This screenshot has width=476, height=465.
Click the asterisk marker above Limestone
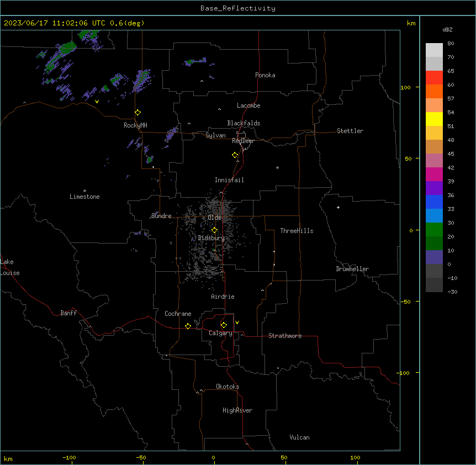[x=84, y=191]
